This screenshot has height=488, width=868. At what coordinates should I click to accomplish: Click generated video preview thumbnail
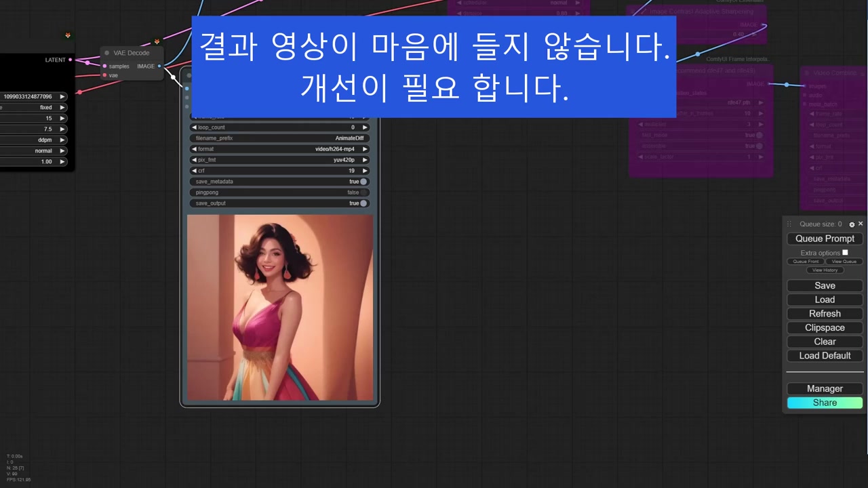point(280,308)
